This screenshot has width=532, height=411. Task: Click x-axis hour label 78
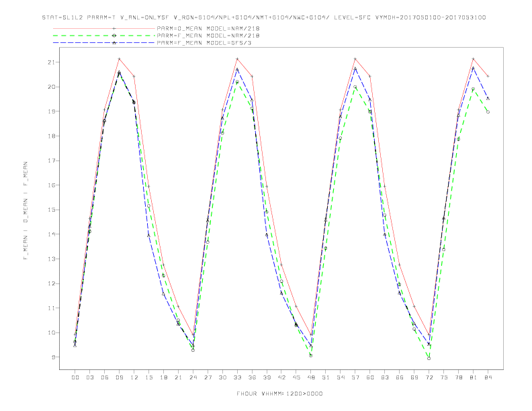click(x=459, y=377)
